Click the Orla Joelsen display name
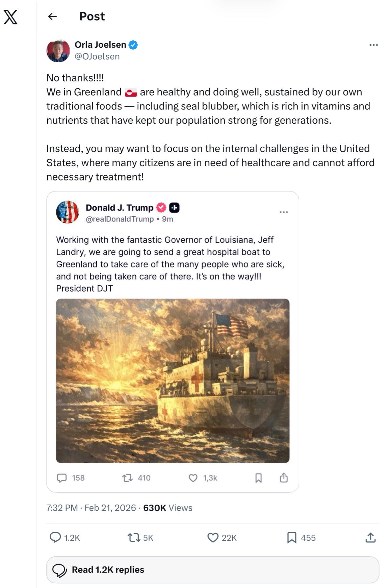 tap(100, 45)
